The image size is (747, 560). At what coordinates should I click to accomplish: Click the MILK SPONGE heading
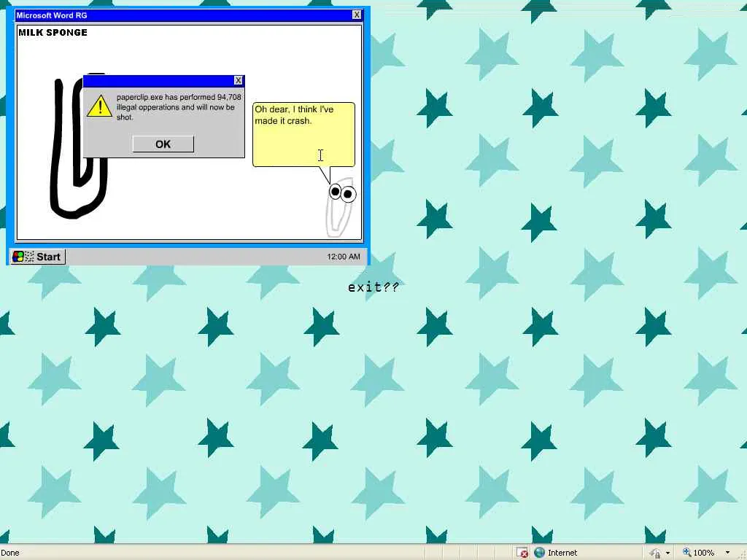coord(53,32)
